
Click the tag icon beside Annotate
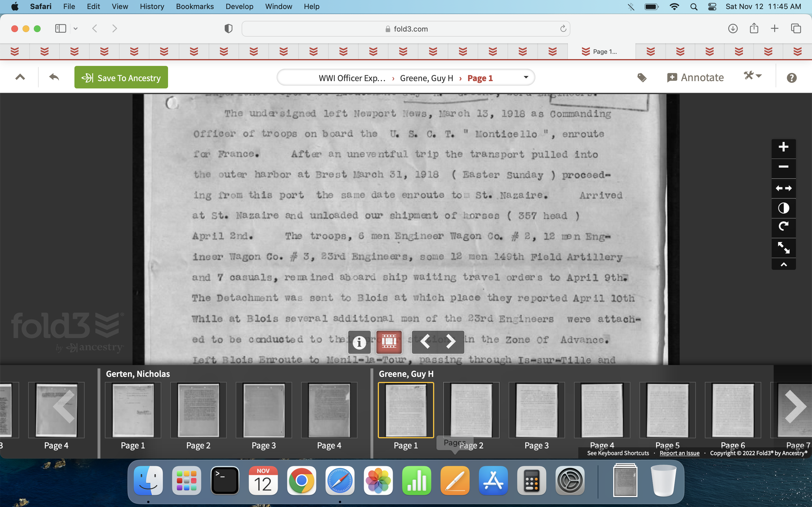[x=641, y=78]
